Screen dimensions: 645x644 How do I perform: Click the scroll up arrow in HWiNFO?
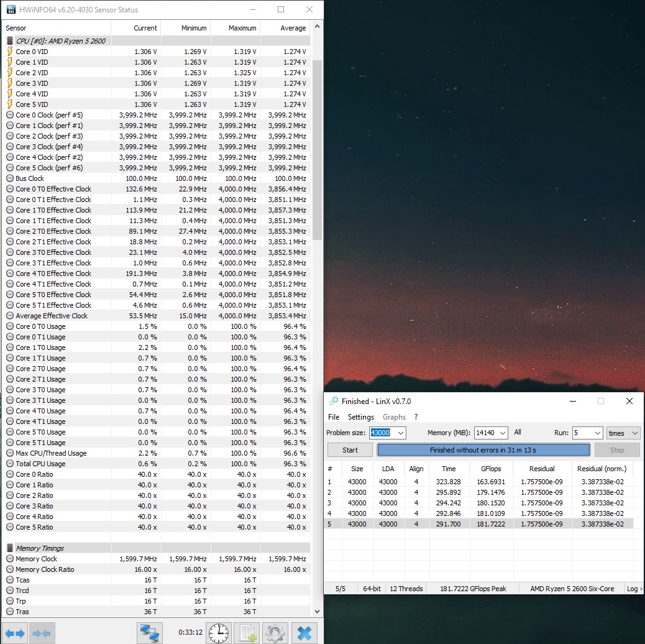(317, 26)
